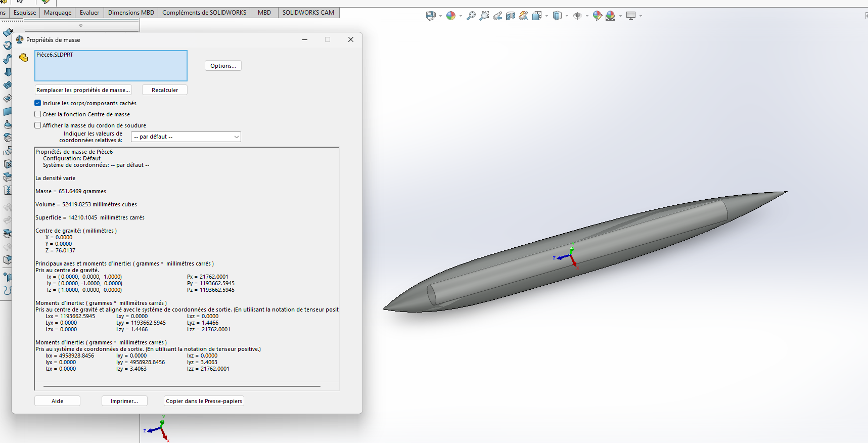Expand the dropdown arrow beside the multi-view icon
This screenshot has width=868, height=443.
440,16
